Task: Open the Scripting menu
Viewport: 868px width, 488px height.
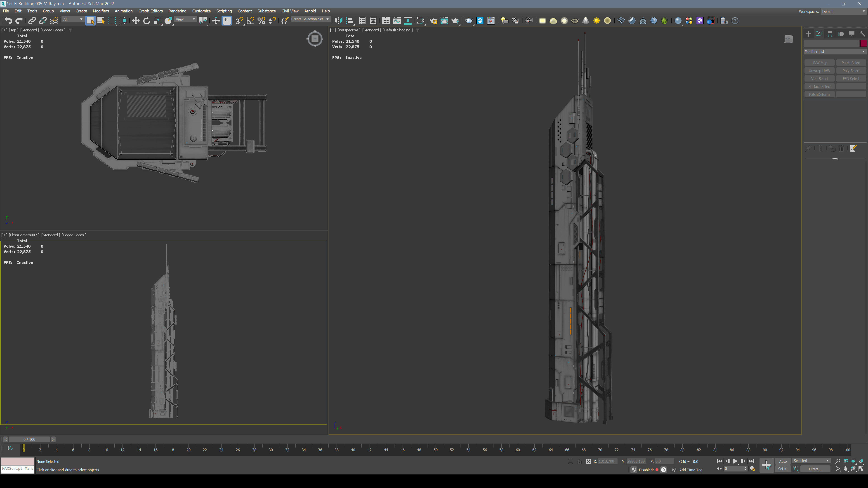Action: [224, 11]
